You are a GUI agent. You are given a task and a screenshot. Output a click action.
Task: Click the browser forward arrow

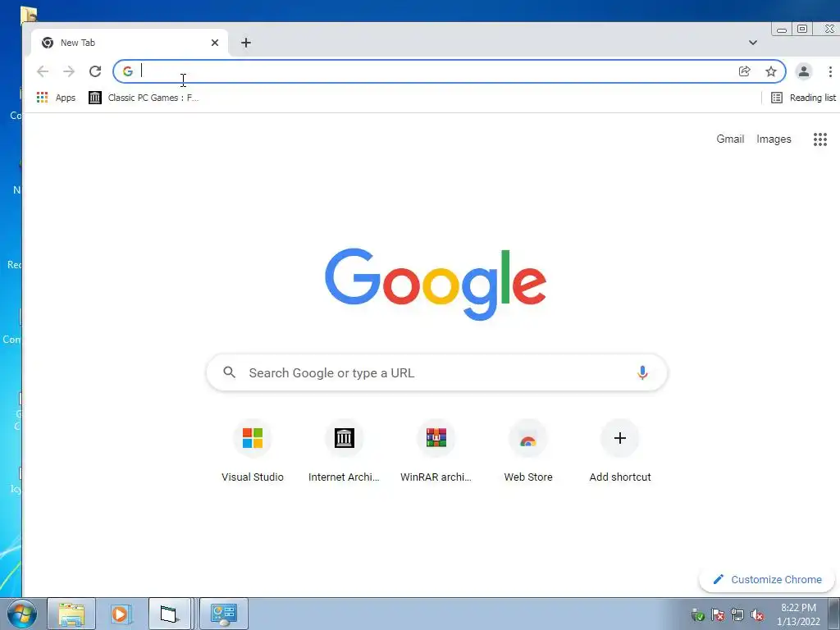click(x=69, y=71)
